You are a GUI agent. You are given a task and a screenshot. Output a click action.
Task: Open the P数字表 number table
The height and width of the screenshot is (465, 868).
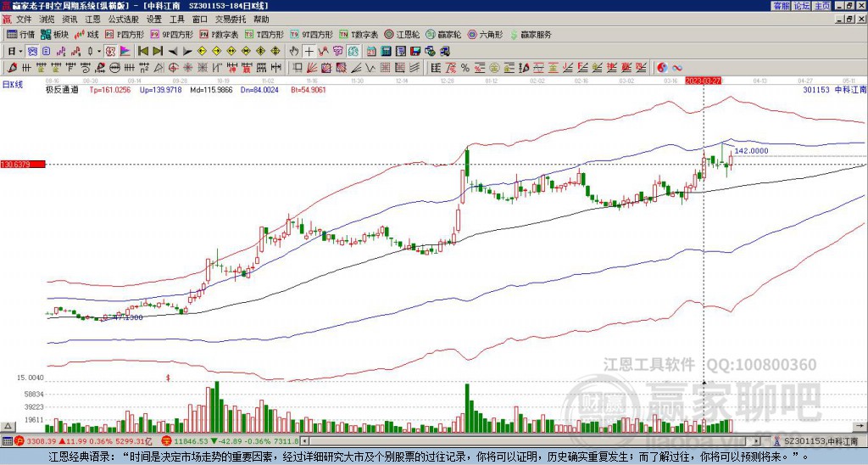point(220,34)
